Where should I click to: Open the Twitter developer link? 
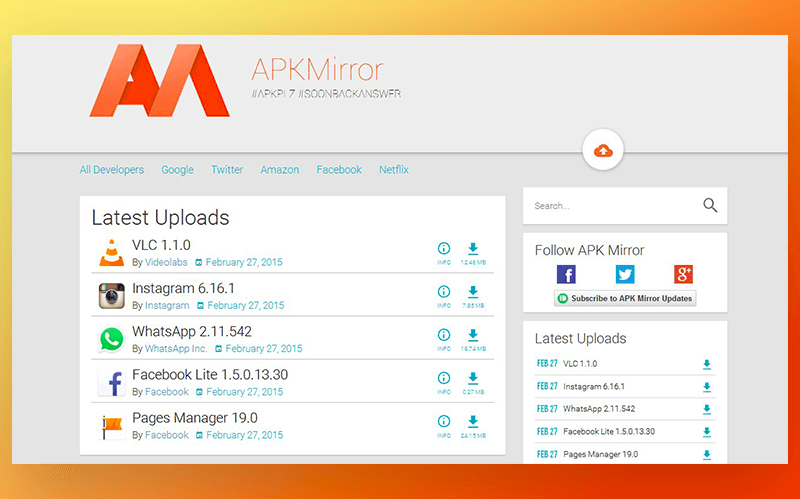[x=227, y=169]
